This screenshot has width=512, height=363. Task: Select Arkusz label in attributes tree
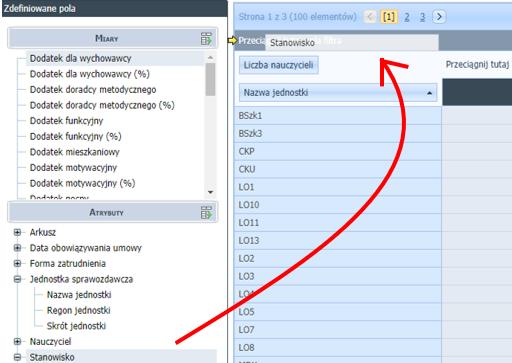(43, 232)
